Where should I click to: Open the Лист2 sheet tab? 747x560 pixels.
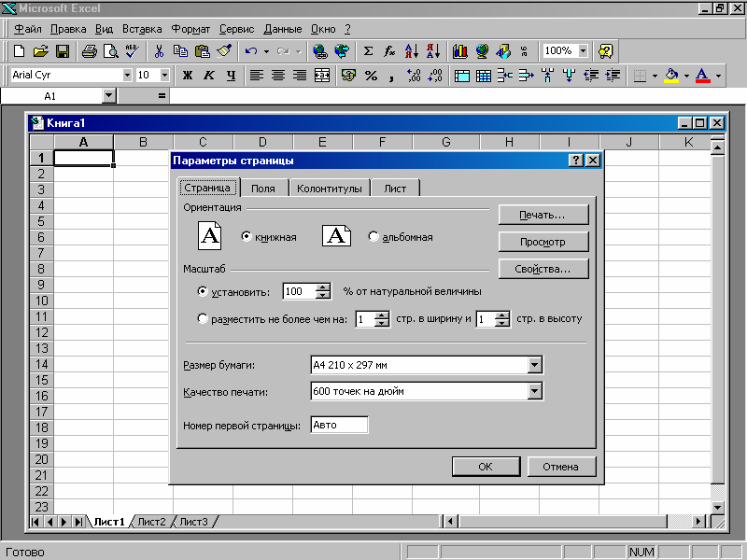tap(151, 522)
